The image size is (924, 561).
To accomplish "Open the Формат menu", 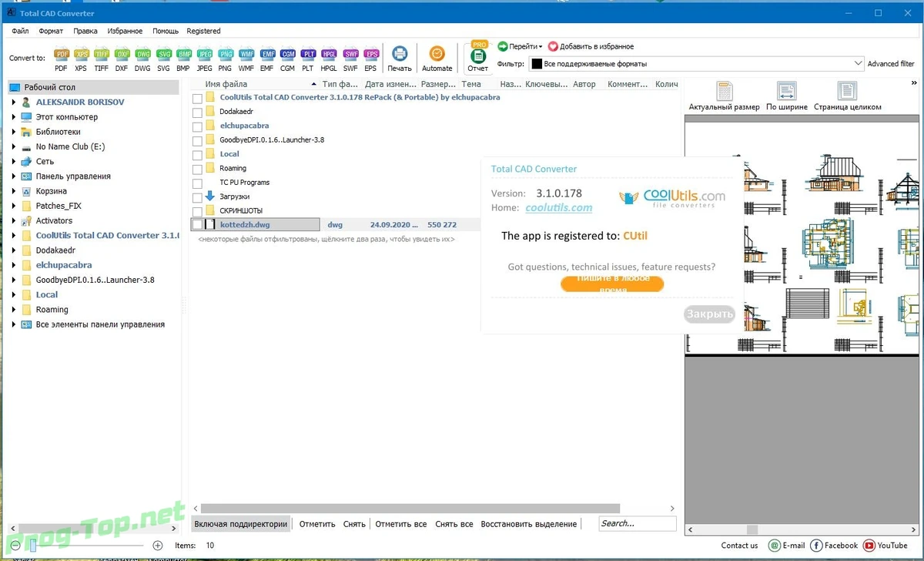I will pyautogui.click(x=51, y=31).
